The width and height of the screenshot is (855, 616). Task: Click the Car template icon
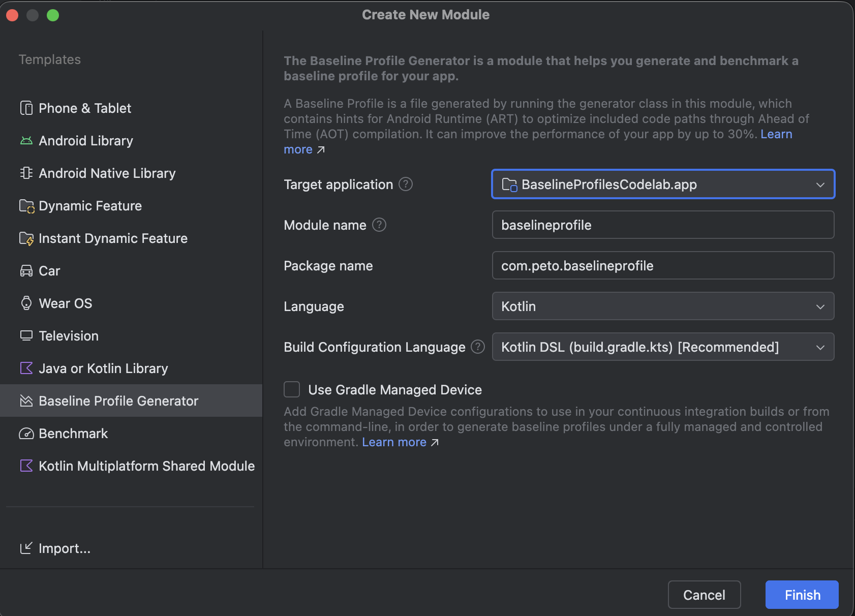tap(26, 271)
